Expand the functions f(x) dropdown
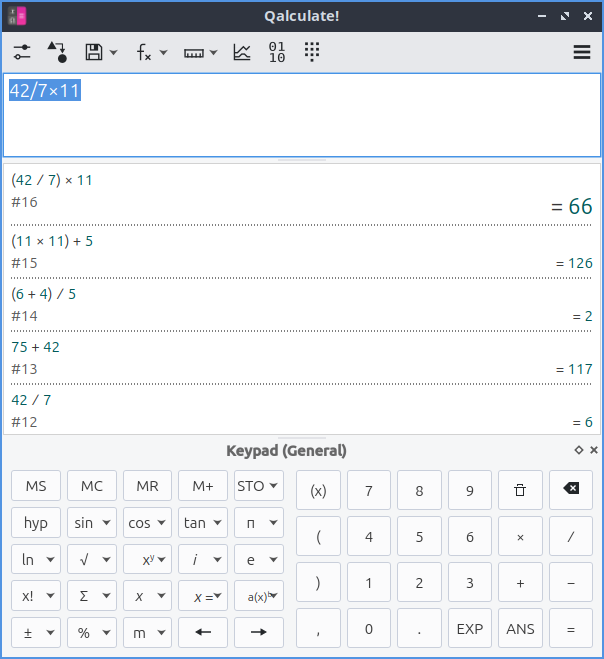604x659 pixels. tap(163, 53)
